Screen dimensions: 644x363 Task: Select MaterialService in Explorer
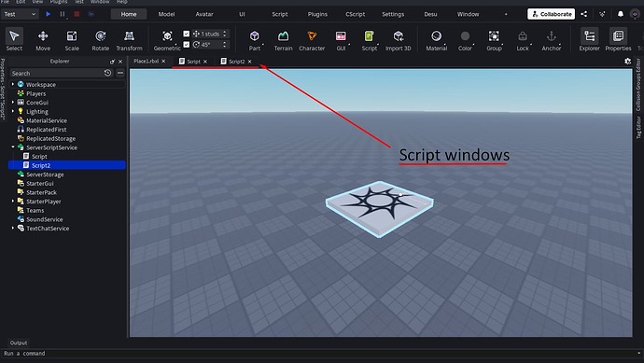pos(47,120)
